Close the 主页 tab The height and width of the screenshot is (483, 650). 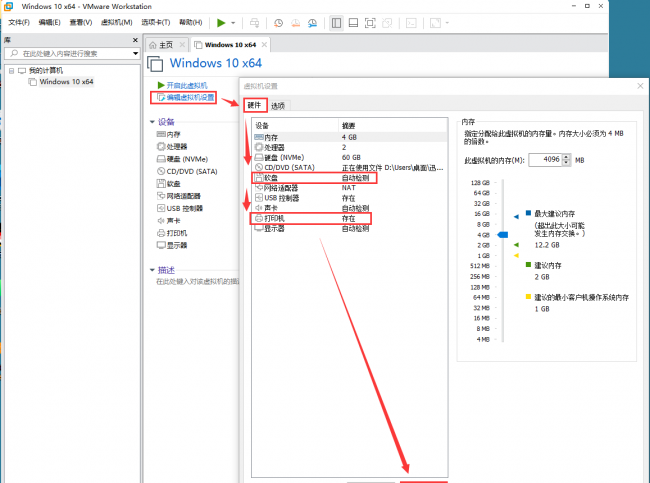click(x=182, y=44)
